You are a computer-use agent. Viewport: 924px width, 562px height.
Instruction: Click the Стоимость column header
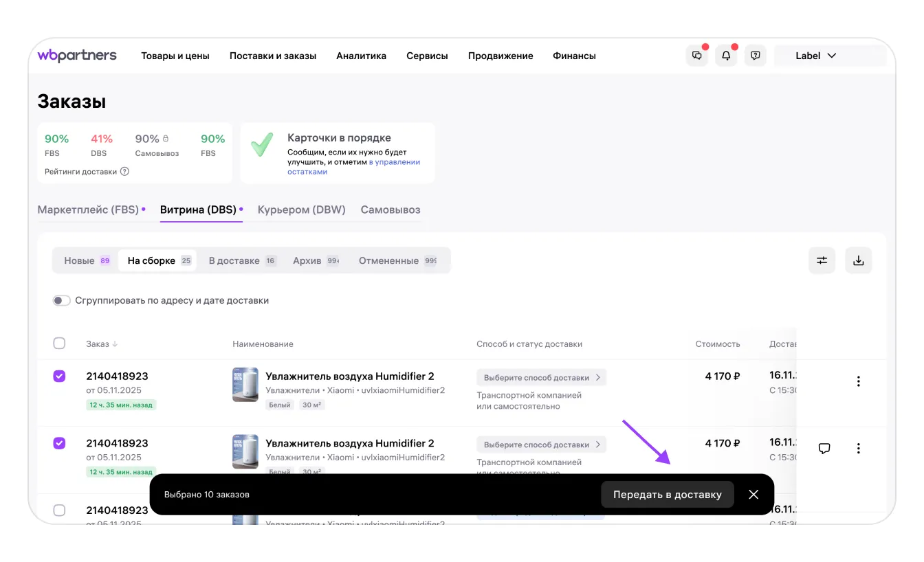718,344
